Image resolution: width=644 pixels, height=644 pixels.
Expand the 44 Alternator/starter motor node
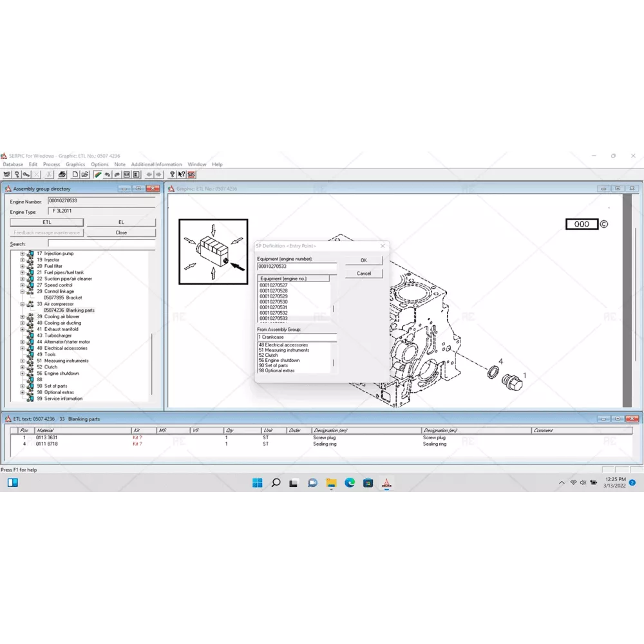(22, 342)
